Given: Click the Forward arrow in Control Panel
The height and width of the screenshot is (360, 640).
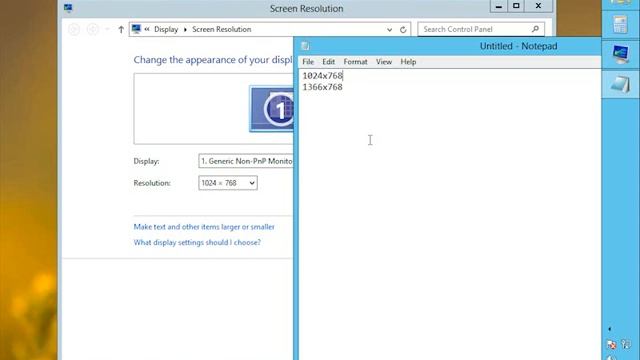Looking at the screenshot, I should 93,29.
